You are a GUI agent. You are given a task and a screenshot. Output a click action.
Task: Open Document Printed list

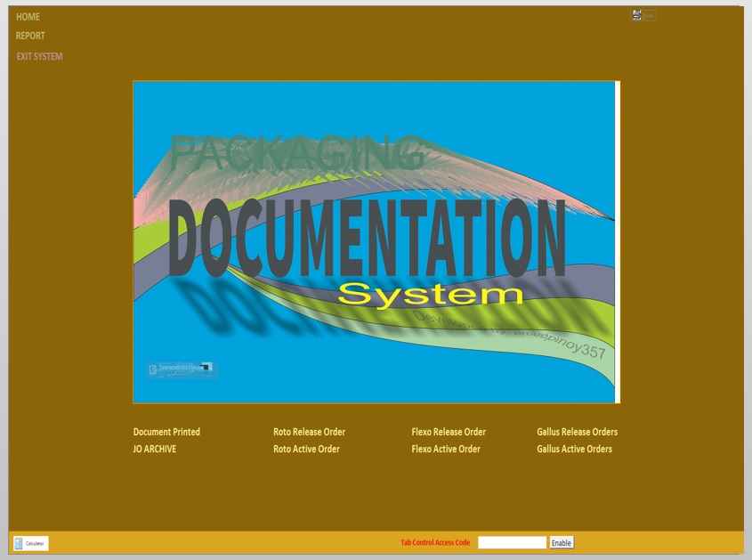(166, 432)
